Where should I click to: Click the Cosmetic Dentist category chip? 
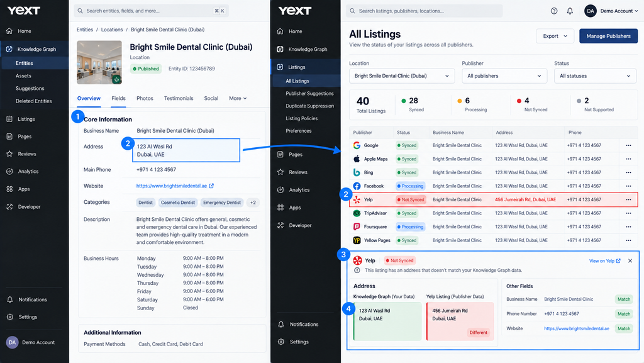[178, 203]
